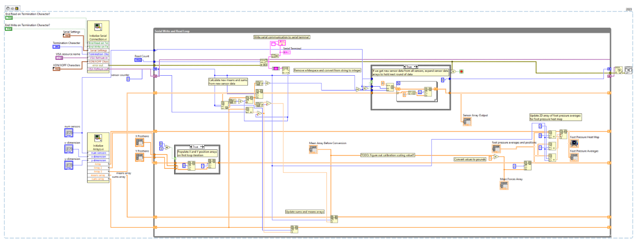Click the Initialize Serial Connection.vi subVI icon
The image size is (644, 243).
pyautogui.click(x=98, y=26)
